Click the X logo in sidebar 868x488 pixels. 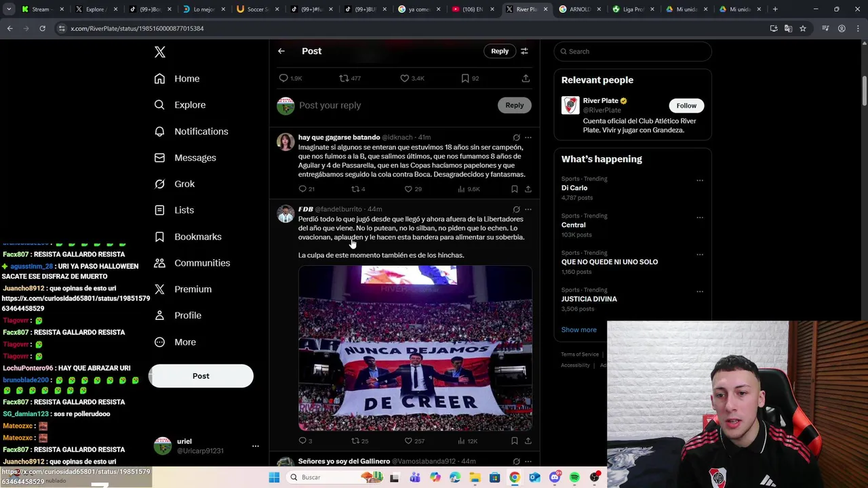coord(160,52)
